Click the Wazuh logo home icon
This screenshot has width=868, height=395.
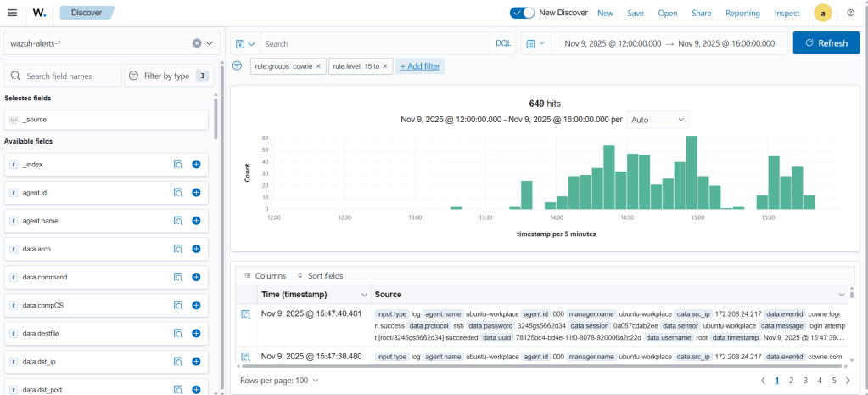tap(39, 13)
